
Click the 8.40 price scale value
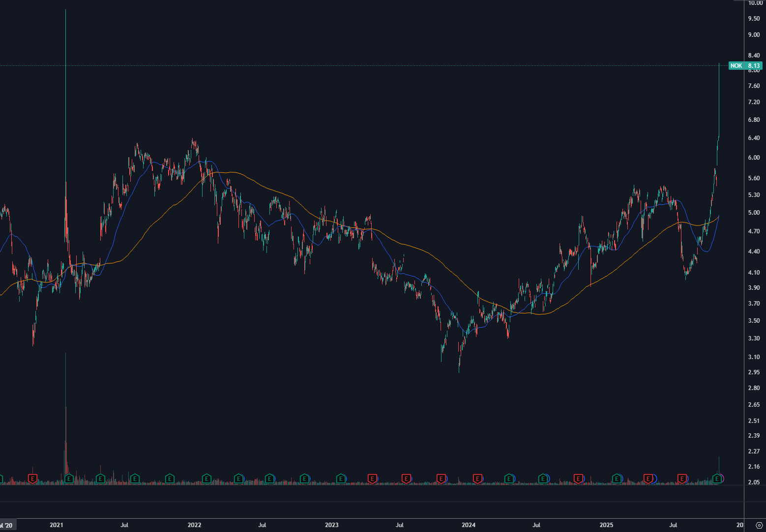point(754,56)
